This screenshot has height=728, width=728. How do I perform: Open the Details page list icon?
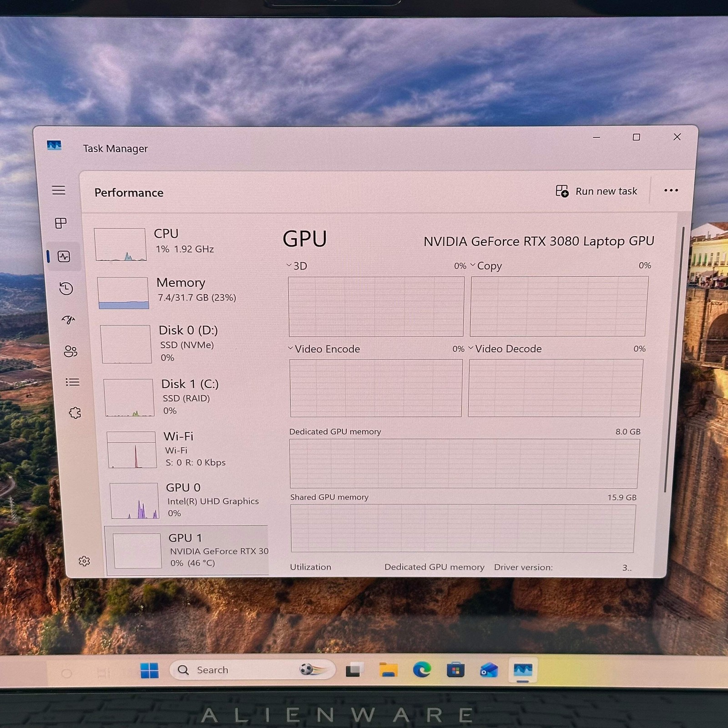click(x=73, y=382)
